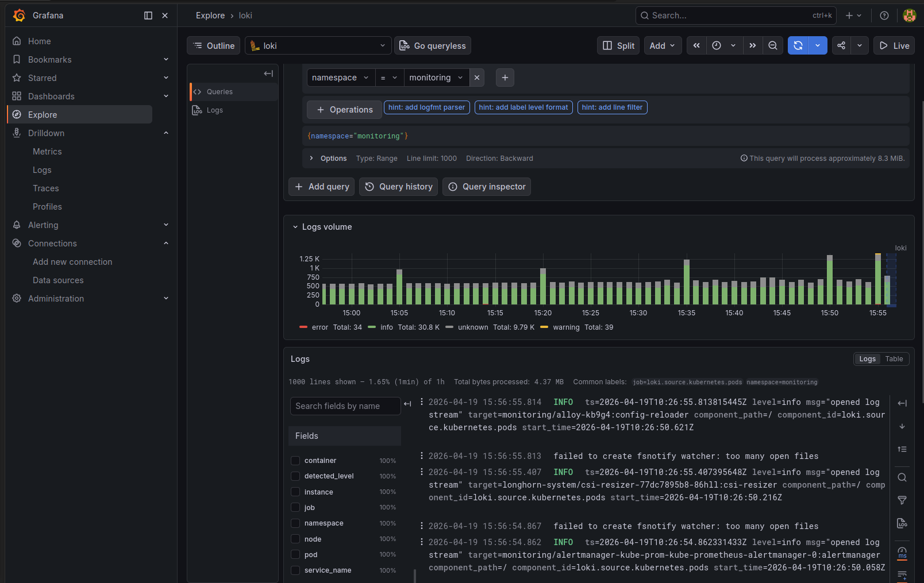This screenshot has width=924, height=583.
Task: Apply hint add line filter
Action: tap(612, 107)
